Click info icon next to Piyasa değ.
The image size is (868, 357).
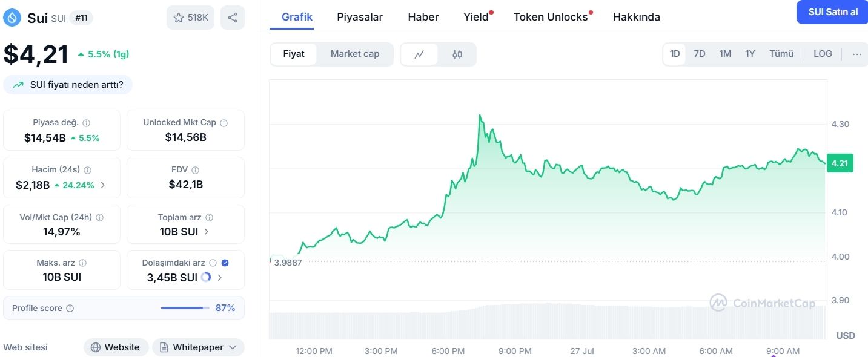click(x=86, y=123)
